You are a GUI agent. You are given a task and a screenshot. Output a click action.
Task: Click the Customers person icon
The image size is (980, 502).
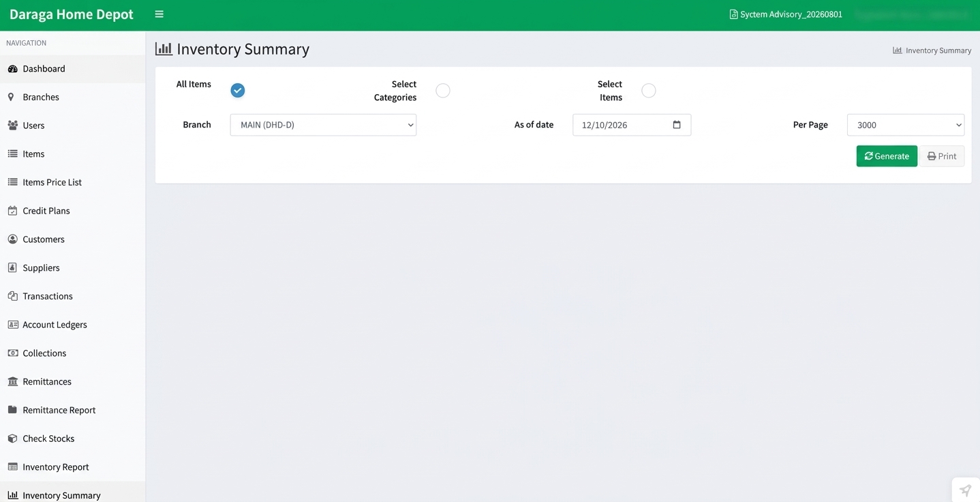click(x=12, y=239)
